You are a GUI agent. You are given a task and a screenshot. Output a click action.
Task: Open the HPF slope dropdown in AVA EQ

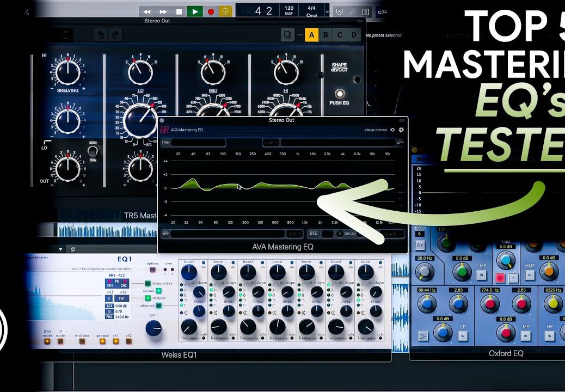294,234
